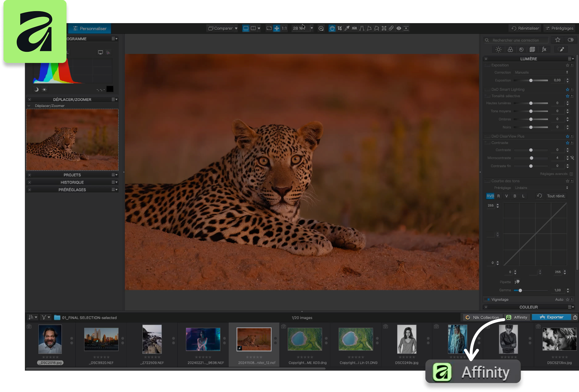Screen dimensions: 579x392
Task: Click Tout réinit. for tone curve
Action: pyautogui.click(x=556, y=196)
